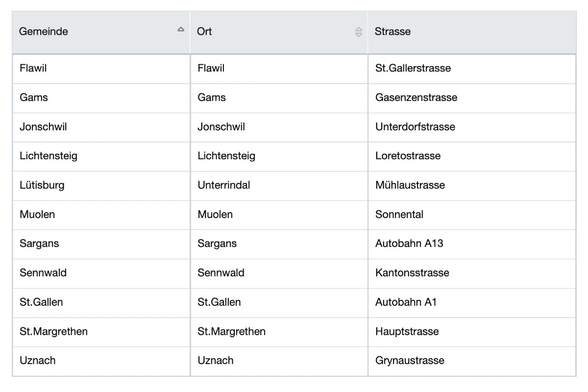Select Jonschwil in the Ort column

pos(279,127)
